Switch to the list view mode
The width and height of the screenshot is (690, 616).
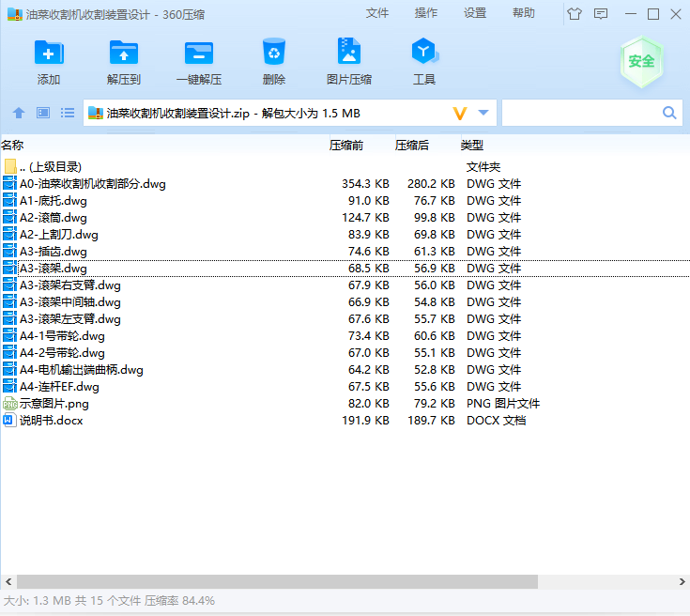tap(68, 114)
